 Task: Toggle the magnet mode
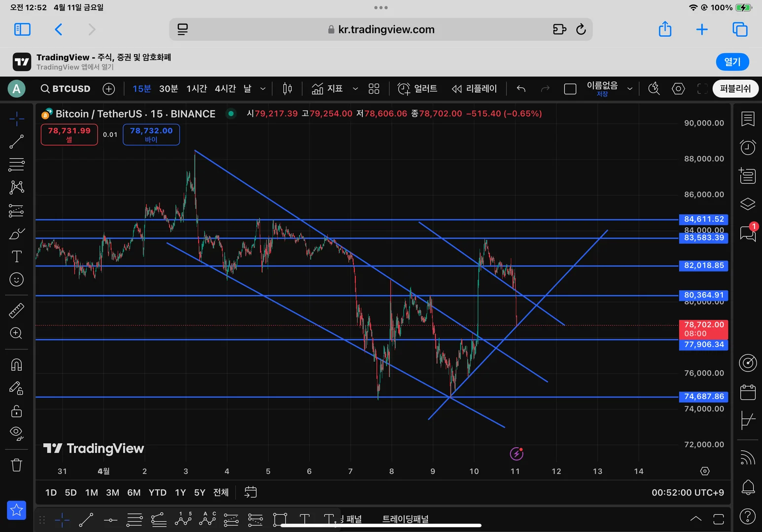(x=16, y=365)
